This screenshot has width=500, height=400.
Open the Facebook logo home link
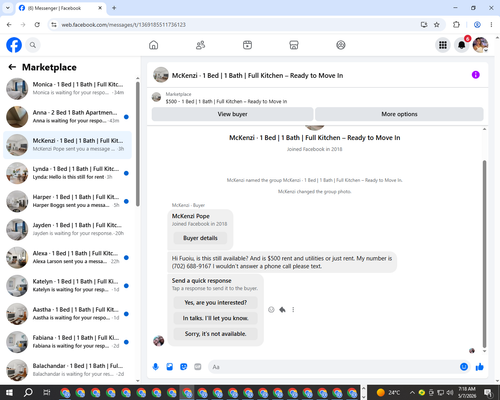14,45
